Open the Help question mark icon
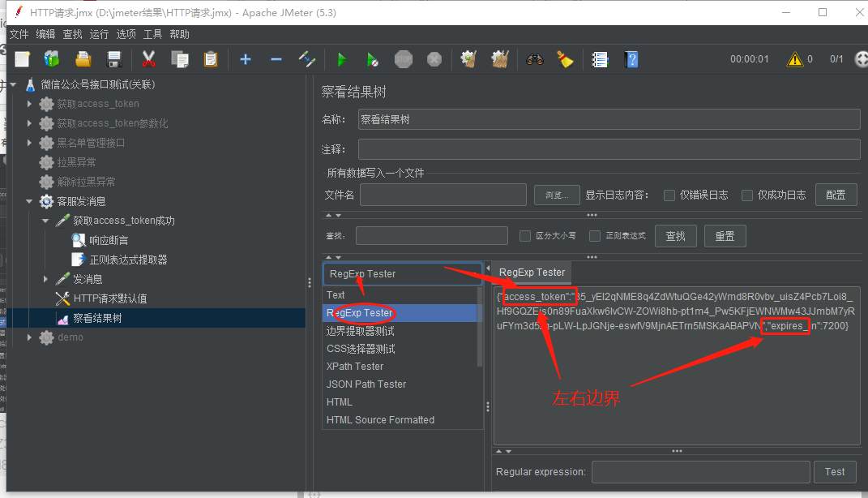This screenshot has width=868, height=498. 631,59
